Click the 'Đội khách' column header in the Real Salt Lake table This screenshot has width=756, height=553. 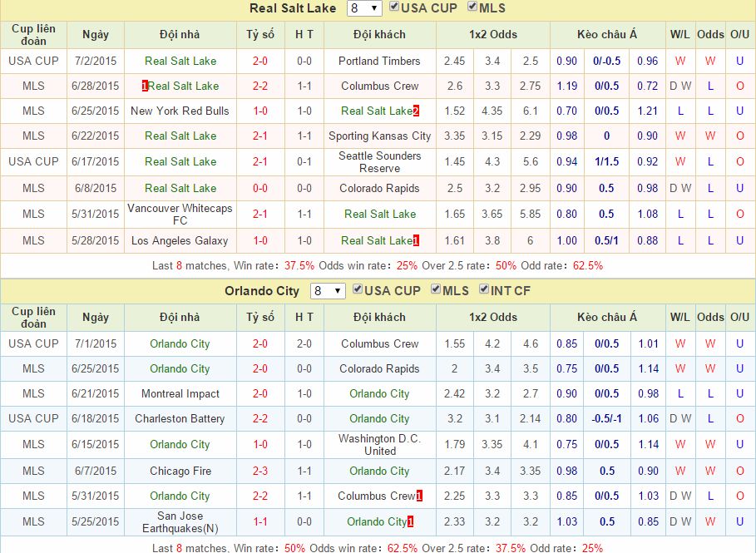pos(379,35)
